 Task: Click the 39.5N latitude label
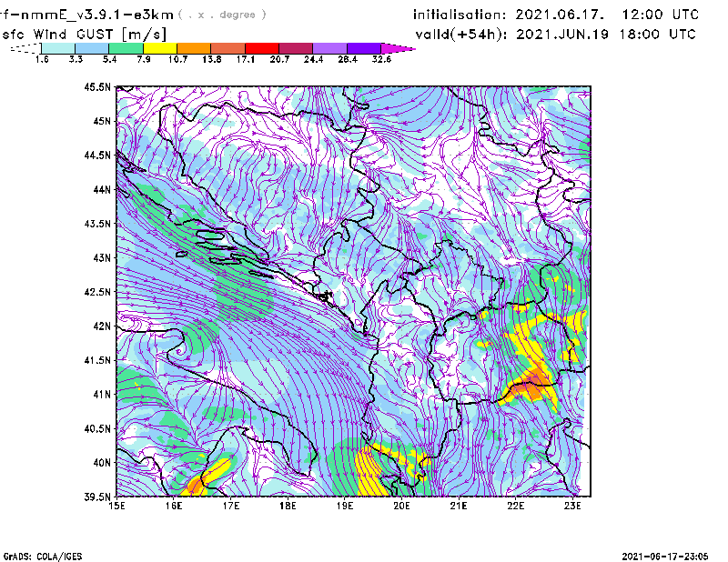point(97,497)
